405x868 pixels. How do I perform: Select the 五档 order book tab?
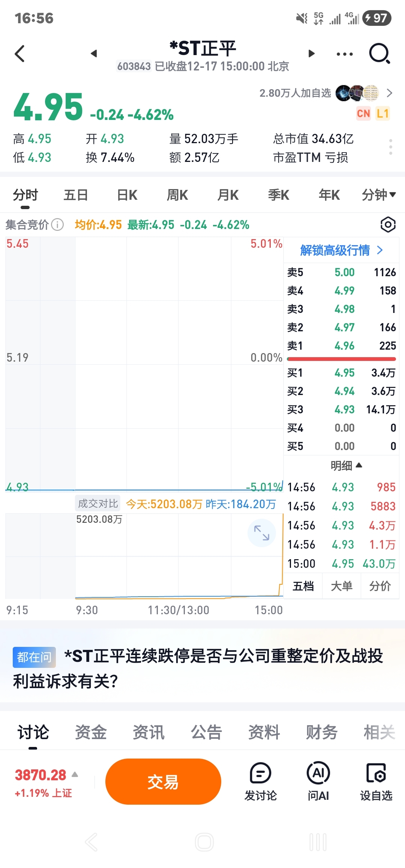coord(303,586)
